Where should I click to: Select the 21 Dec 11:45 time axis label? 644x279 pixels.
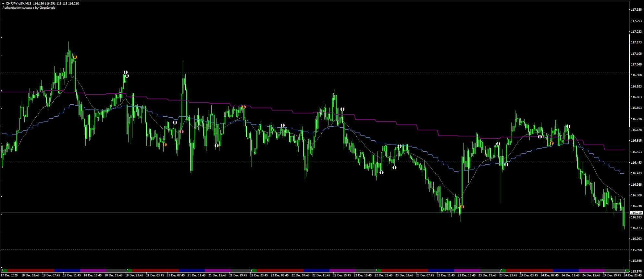(196, 275)
